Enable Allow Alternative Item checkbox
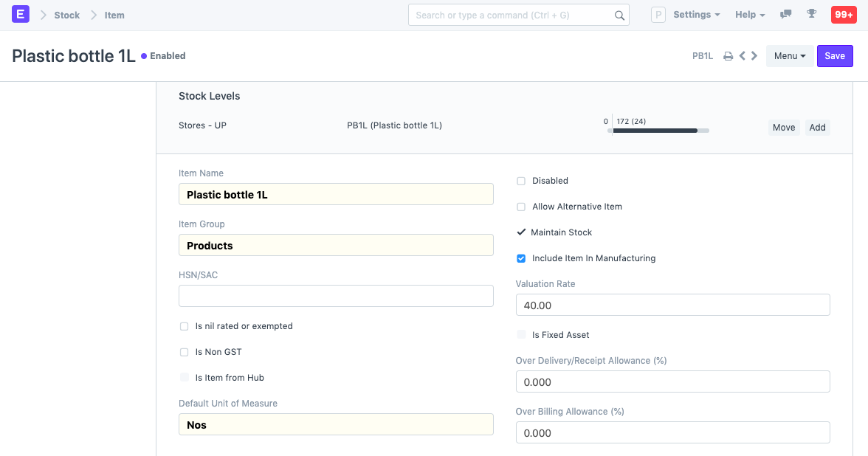The width and height of the screenshot is (868, 456). point(521,207)
